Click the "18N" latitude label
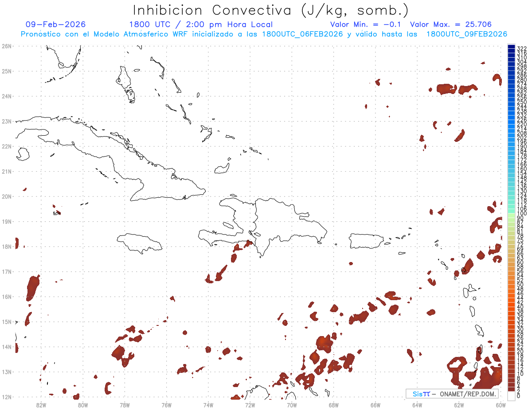Image resolution: width=532 pixels, height=411 pixels. (x=7, y=247)
